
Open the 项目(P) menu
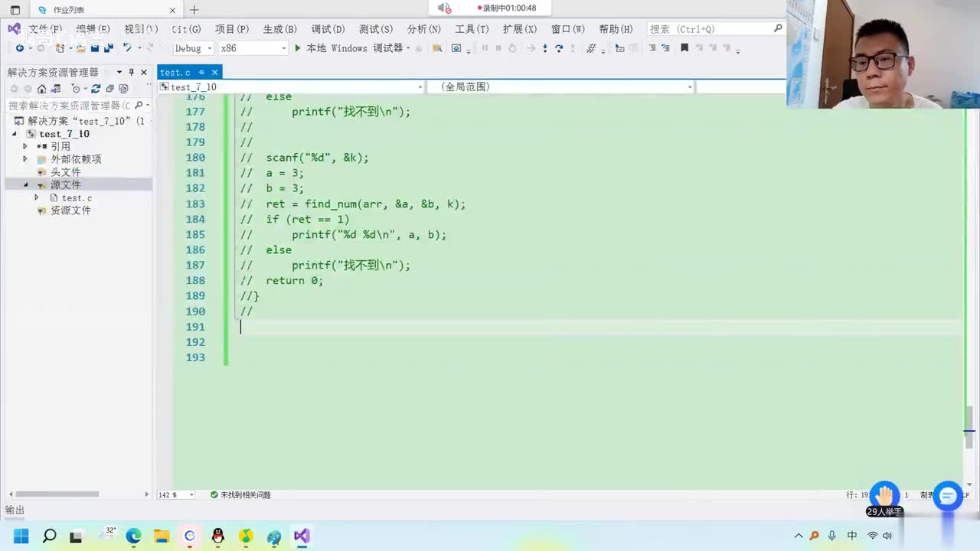pyautogui.click(x=232, y=29)
